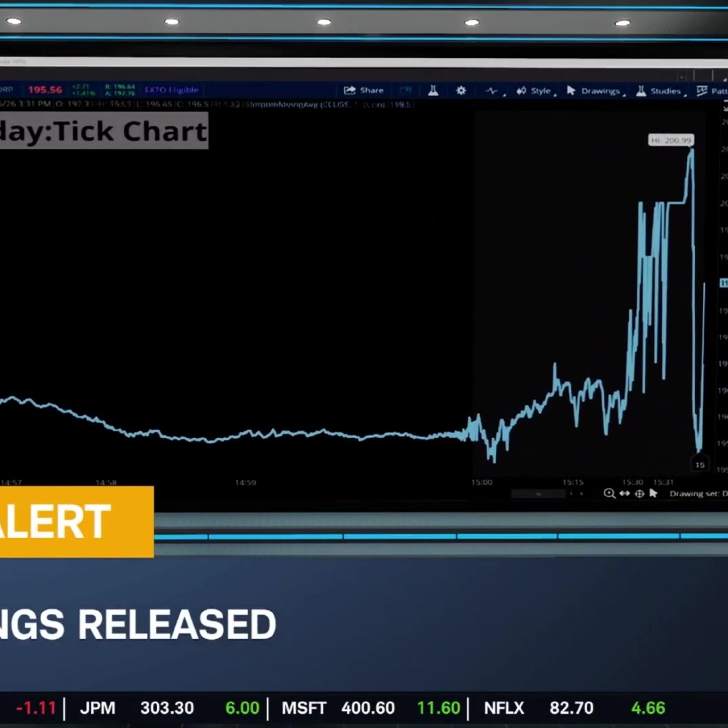This screenshot has width=728, height=728.
Task: Click the NFLX ticker symbol
Action: tap(504, 708)
